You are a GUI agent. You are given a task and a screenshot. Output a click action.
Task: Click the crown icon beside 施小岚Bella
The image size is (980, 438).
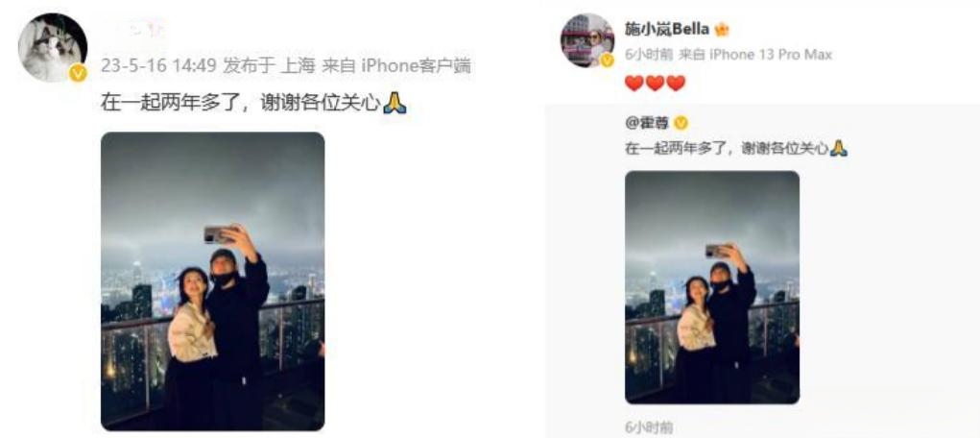[x=722, y=30]
